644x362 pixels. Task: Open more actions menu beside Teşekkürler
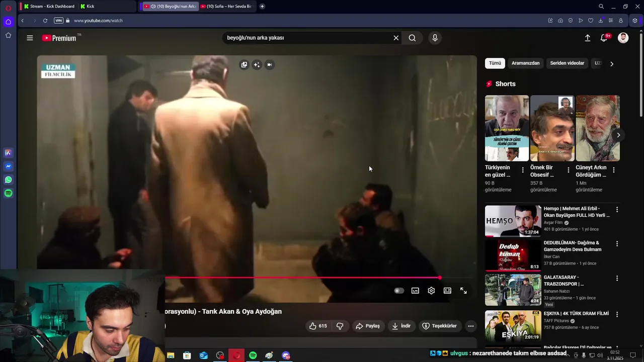coord(471,326)
